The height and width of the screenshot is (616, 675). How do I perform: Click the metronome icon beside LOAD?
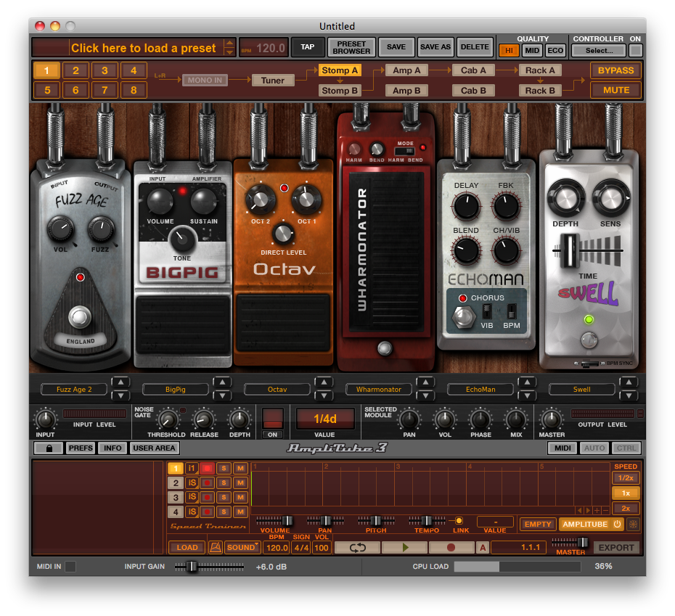click(x=216, y=547)
